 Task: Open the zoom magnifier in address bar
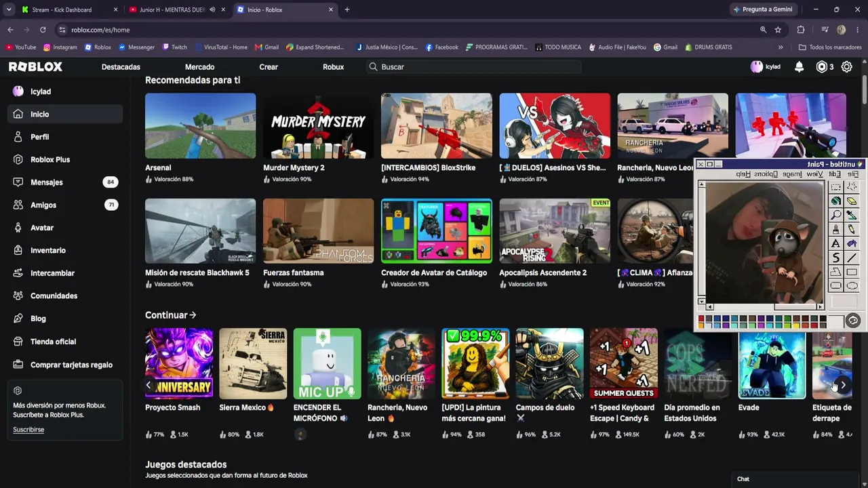coord(763,30)
